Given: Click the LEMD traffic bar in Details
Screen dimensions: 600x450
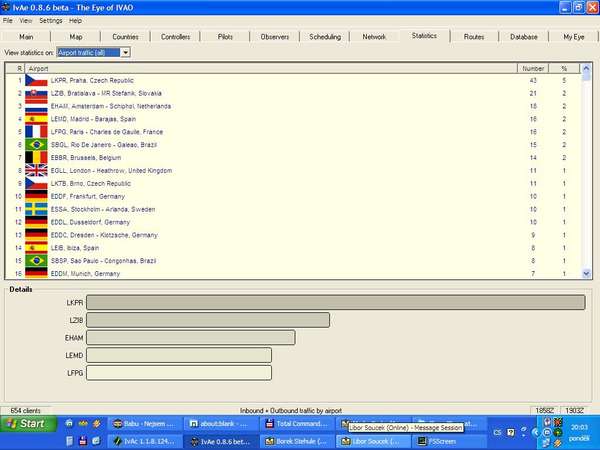Looking at the screenshot, I should pyautogui.click(x=179, y=355).
